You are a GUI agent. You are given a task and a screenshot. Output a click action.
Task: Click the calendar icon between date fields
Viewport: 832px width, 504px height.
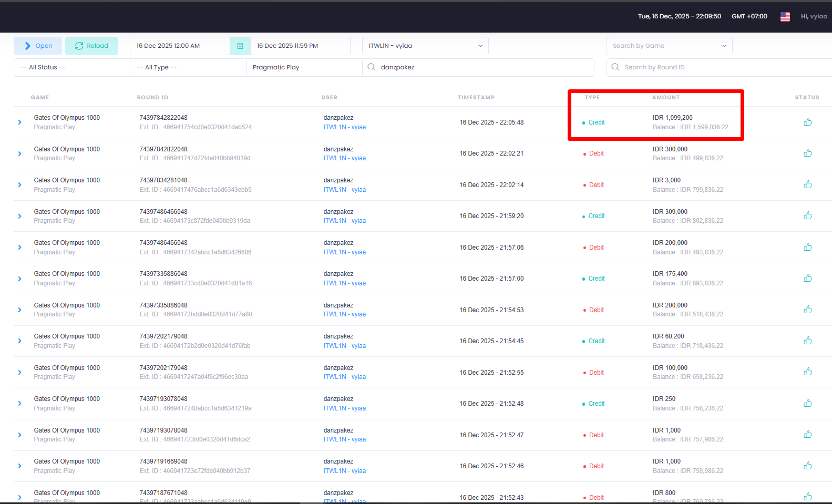pos(240,46)
